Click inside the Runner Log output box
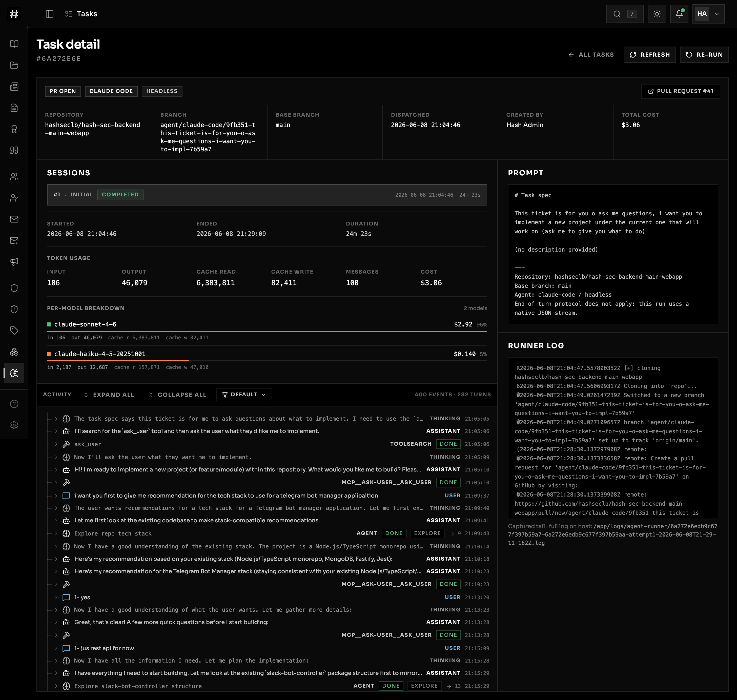This screenshot has width=737, height=700. tap(613, 438)
